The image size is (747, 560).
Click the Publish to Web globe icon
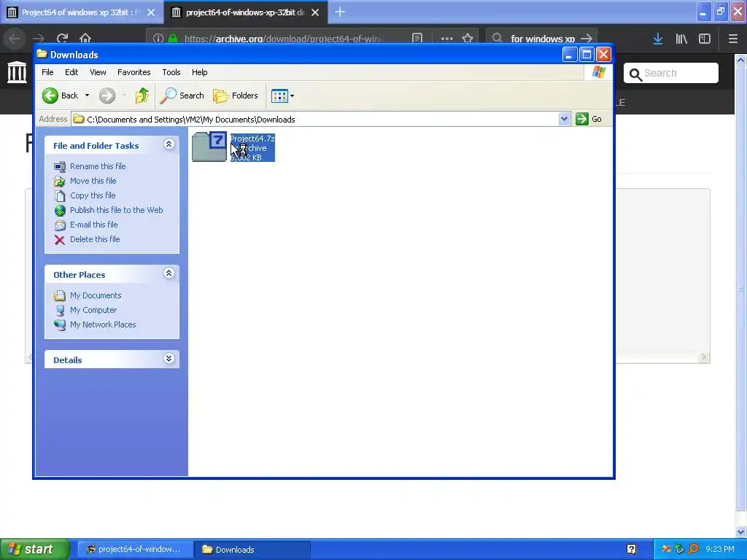point(60,211)
